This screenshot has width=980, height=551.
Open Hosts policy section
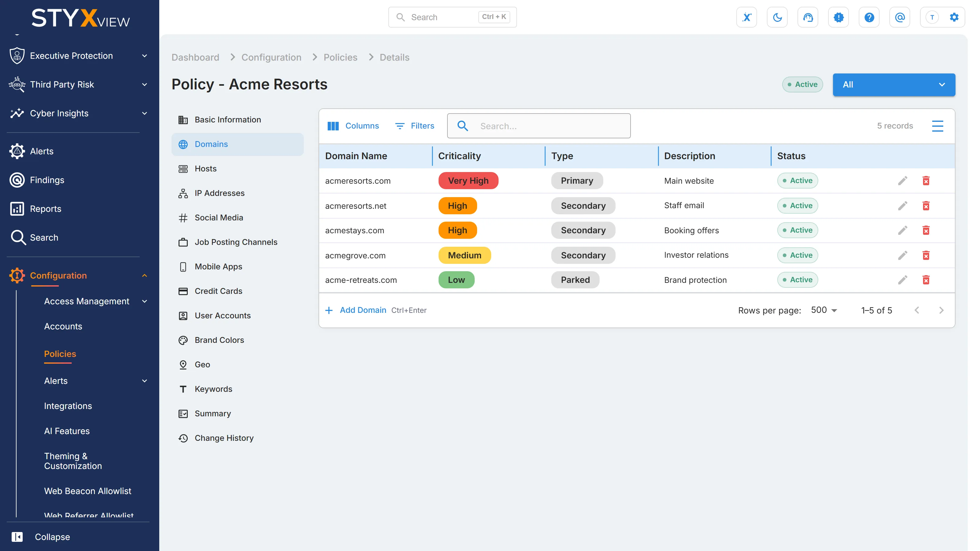(x=237, y=168)
